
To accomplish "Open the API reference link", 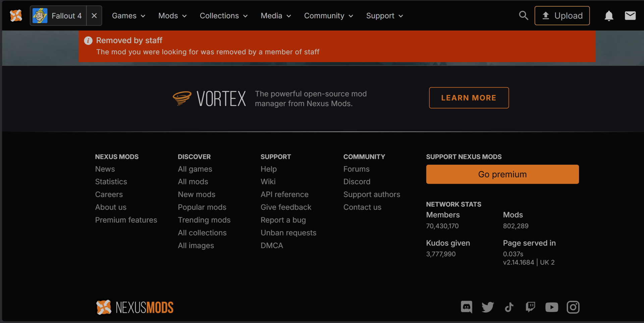I will (284, 195).
